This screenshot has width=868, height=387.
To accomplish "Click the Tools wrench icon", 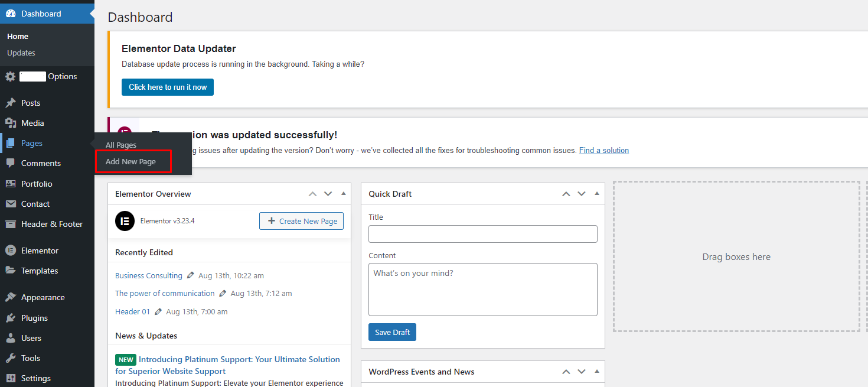I will (x=11, y=358).
